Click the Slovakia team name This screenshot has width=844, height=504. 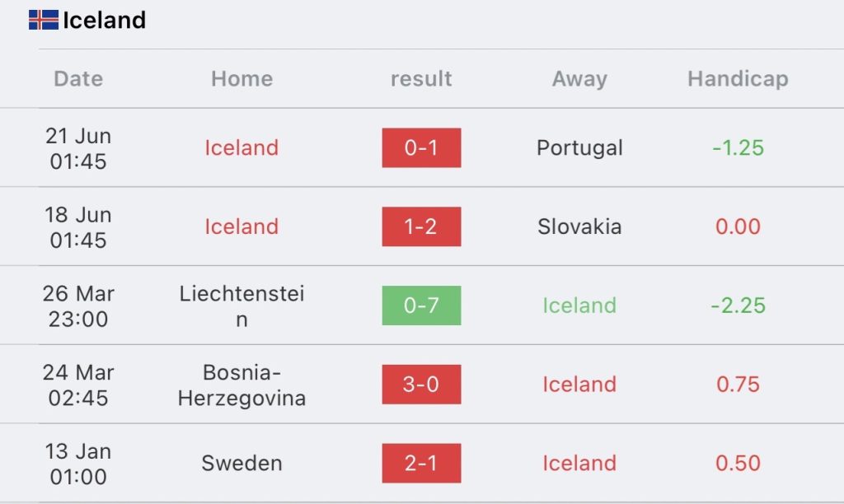[x=579, y=226]
